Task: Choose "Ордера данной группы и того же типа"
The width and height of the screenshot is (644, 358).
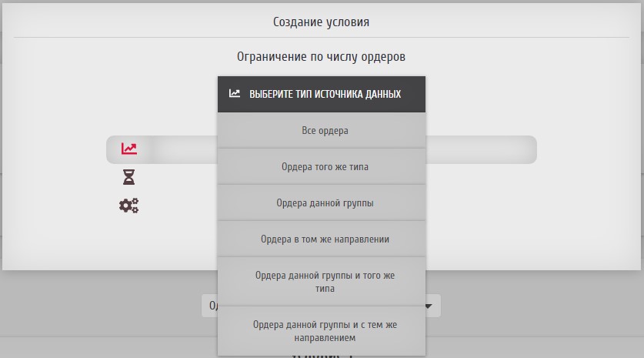Action: pyautogui.click(x=321, y=281)
